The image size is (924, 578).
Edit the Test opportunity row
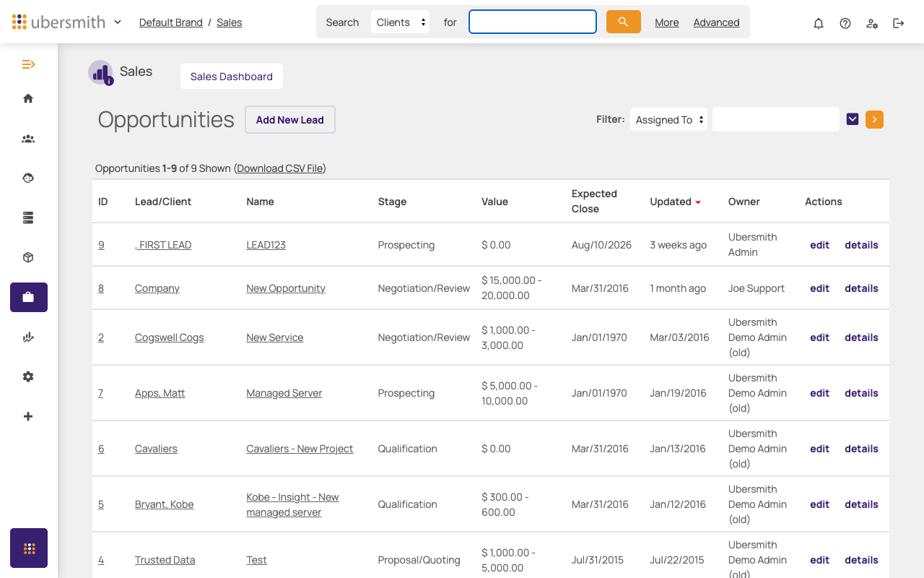(x=819, y=560)
